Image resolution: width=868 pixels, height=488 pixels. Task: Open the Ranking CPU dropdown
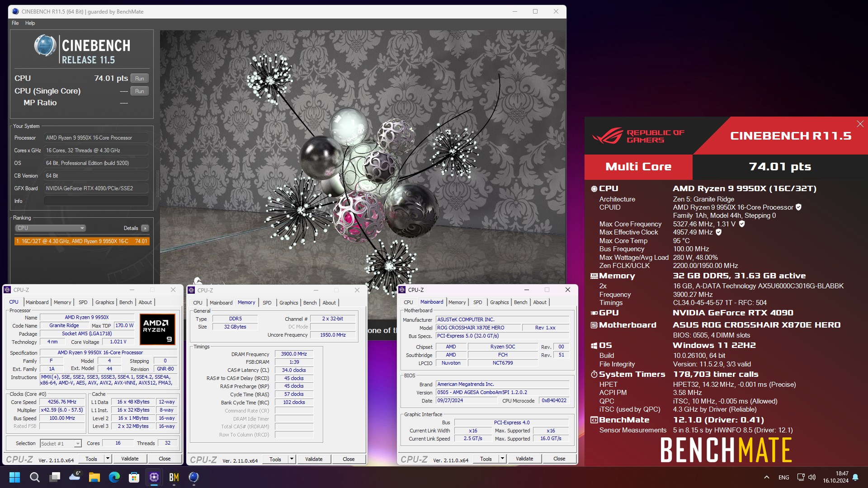[50, 228]
